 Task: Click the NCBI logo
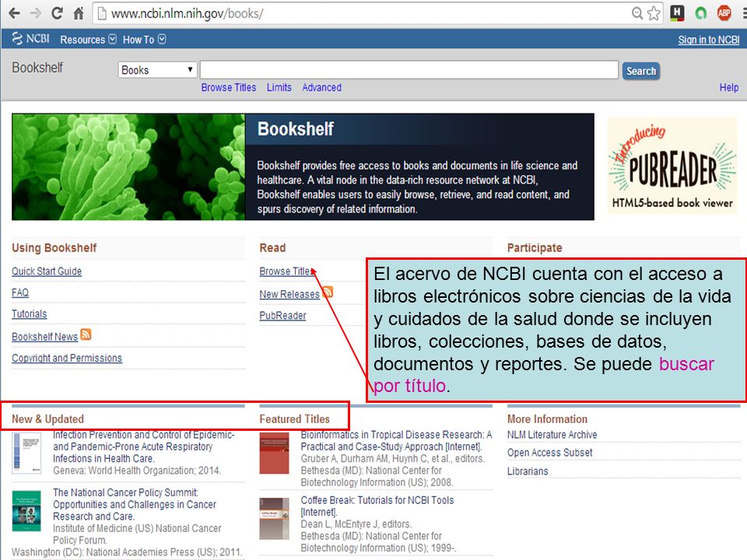click(30, 39)
